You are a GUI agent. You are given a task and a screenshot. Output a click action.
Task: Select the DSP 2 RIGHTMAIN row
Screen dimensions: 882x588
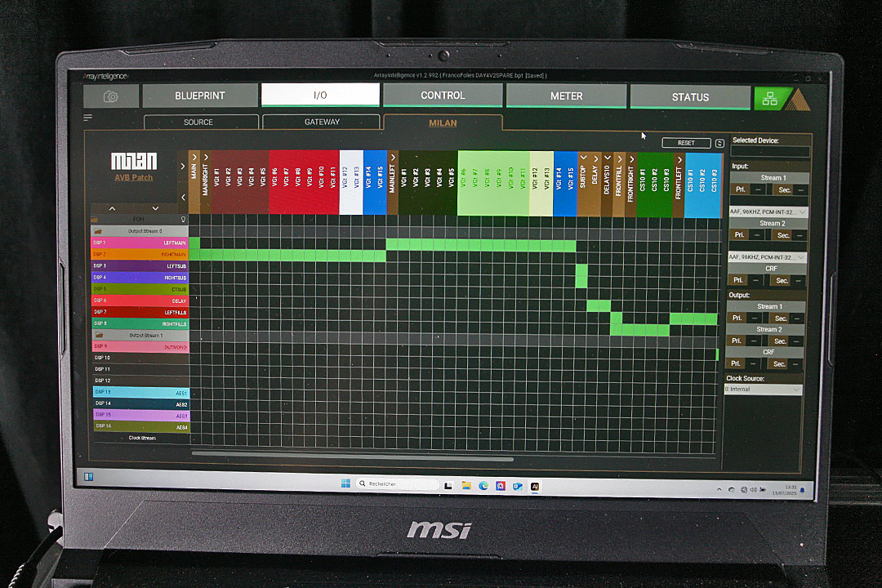(140, 254)
